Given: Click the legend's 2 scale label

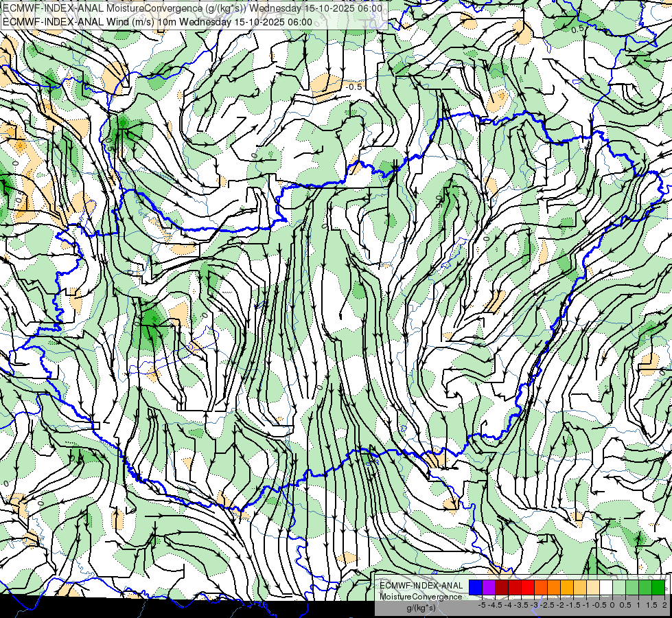Looking at the screenshot, I should 664,605.
